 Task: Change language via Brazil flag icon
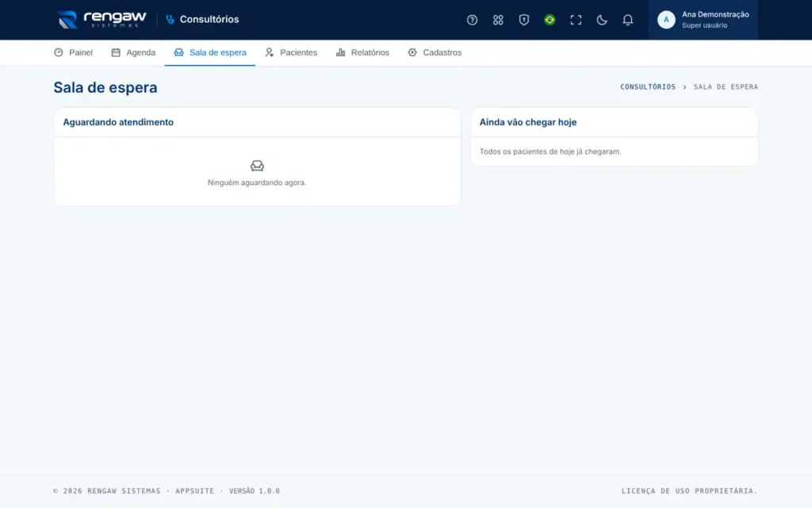coord(550,20)
